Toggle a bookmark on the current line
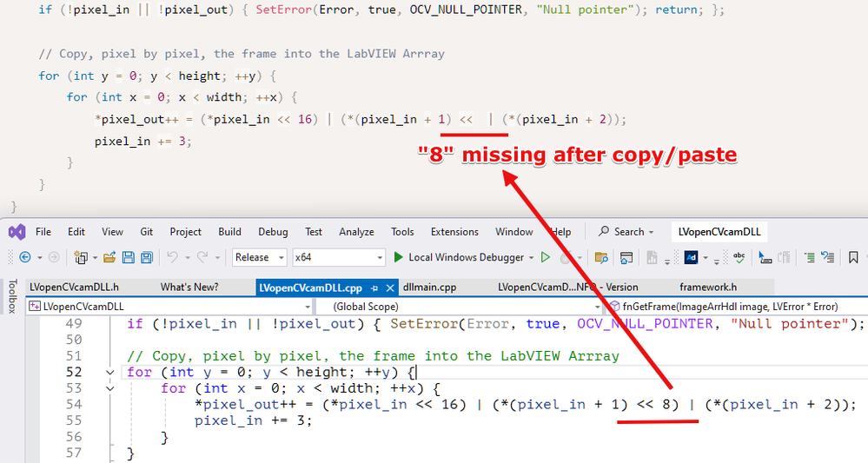The image size is (868, 463). 853,257
